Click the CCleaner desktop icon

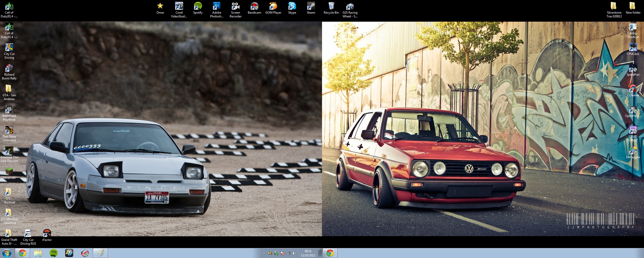[633, 90]
